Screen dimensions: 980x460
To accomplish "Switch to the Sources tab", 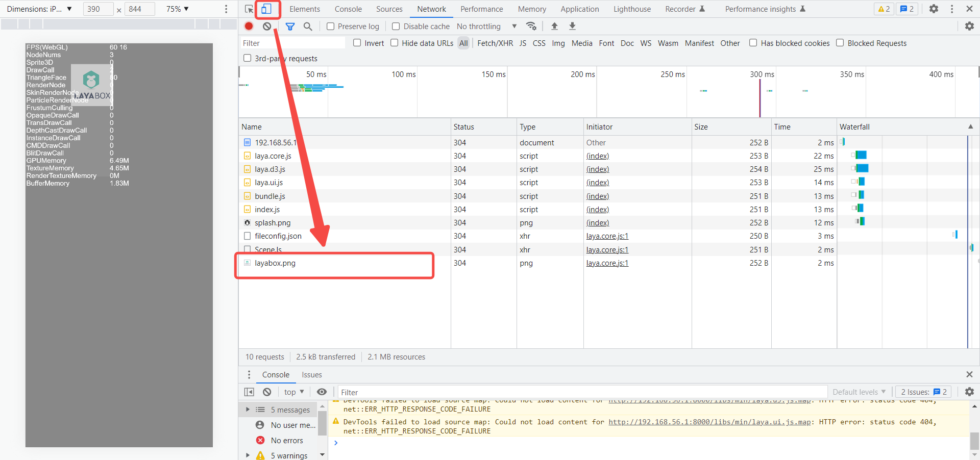I will tap(389, 9).
